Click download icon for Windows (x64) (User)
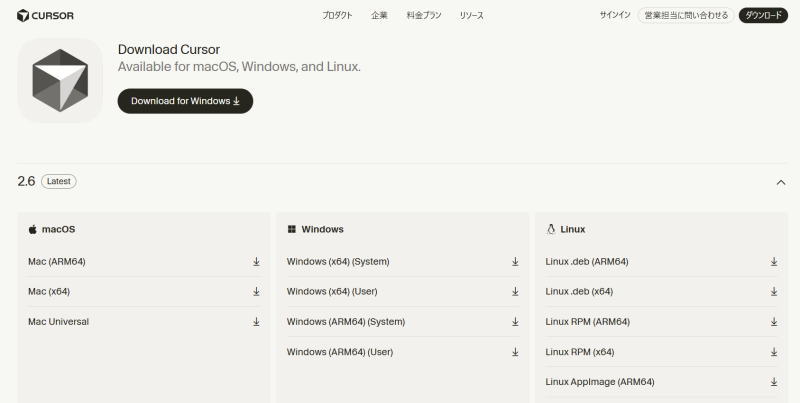800x403 pixels. coord(515,292)
